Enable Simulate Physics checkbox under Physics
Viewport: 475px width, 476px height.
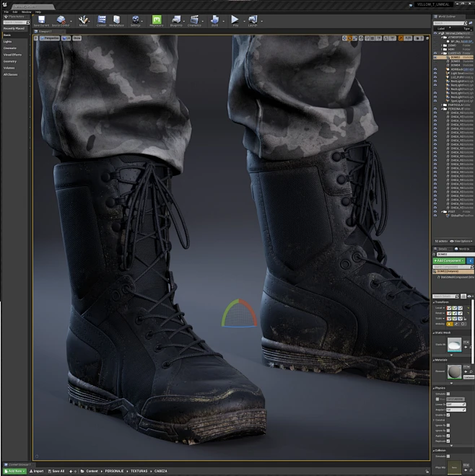pyautogui.click(x=448, y=394)
